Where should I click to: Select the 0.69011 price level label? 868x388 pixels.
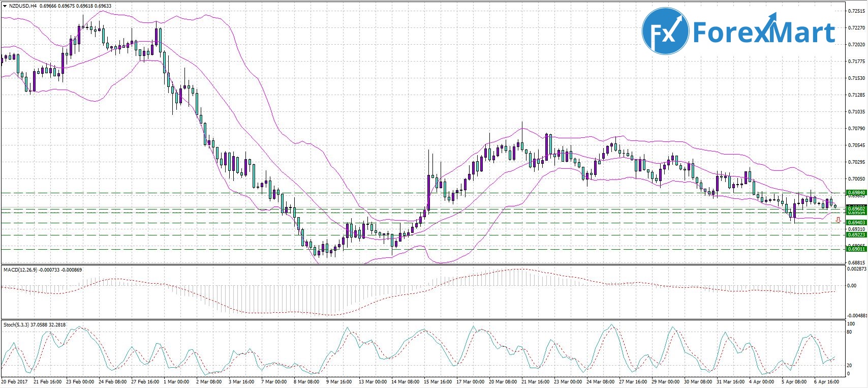(856, 249)
